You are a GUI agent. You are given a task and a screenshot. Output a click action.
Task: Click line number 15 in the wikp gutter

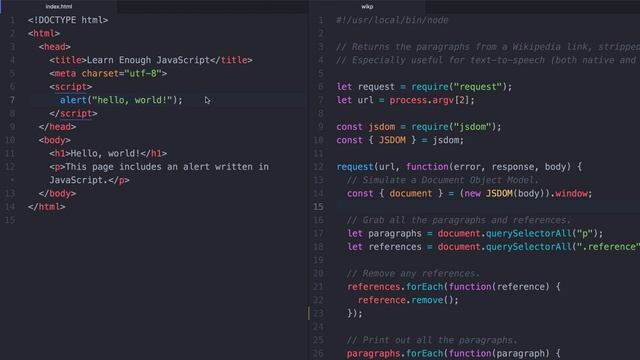318,207
